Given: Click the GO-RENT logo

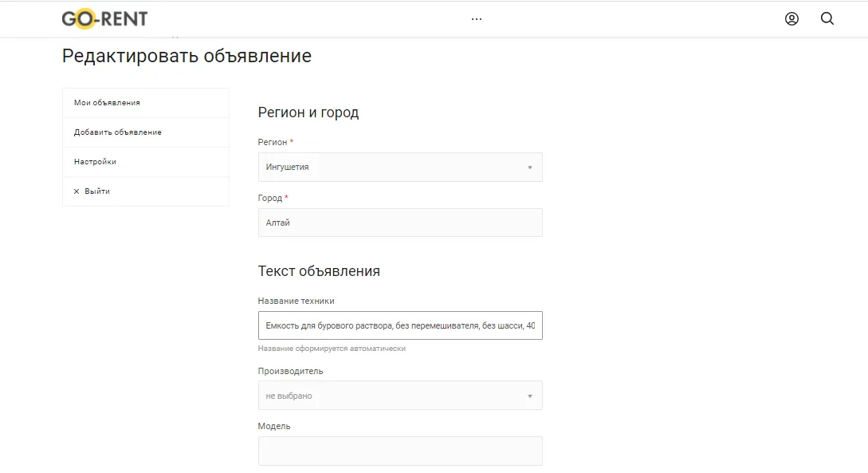Looking at the screenshot, I should pyautogui.click(x=104, y=19).
